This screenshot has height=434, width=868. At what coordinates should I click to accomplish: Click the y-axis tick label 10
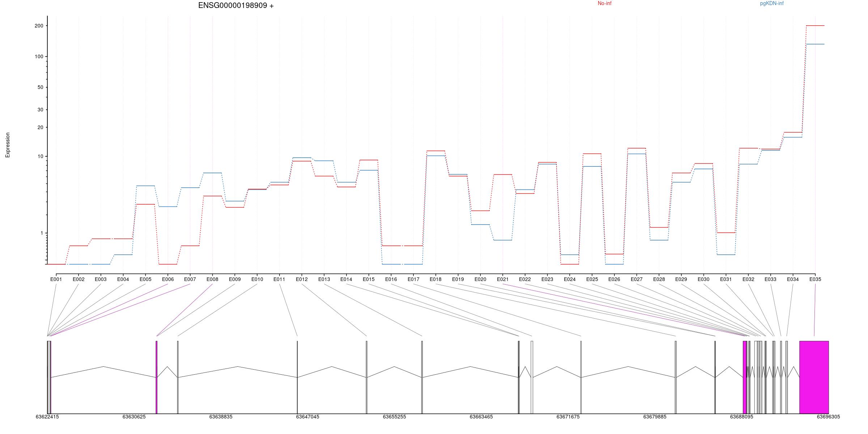click(40, 157)
